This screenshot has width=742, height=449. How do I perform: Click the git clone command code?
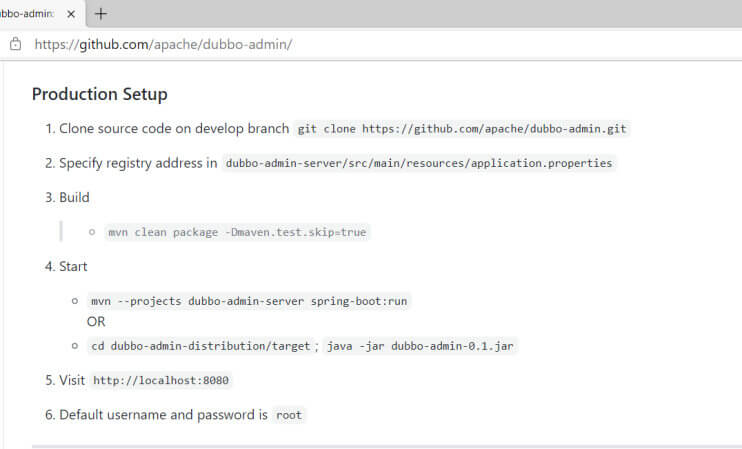pyautogui.click(x=462, y=129)
